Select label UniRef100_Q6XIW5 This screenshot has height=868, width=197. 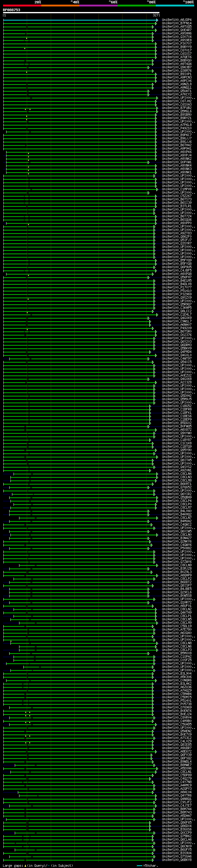(x=177, y=531)
